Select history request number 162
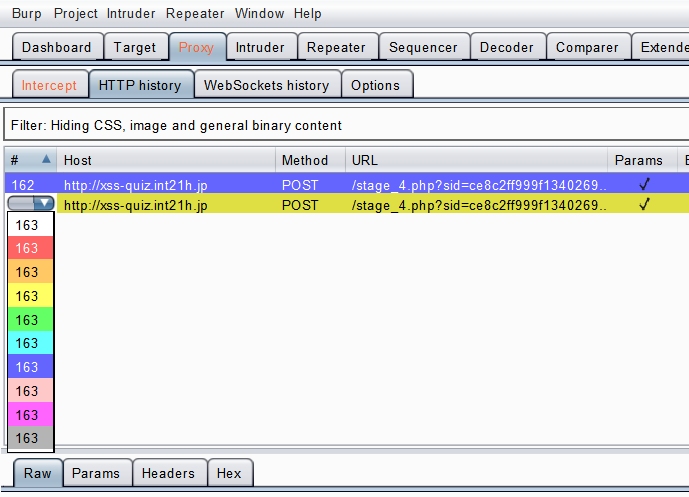Image resolution: width=689 pixels, height=497 pixels. click(x=23, y=185)
